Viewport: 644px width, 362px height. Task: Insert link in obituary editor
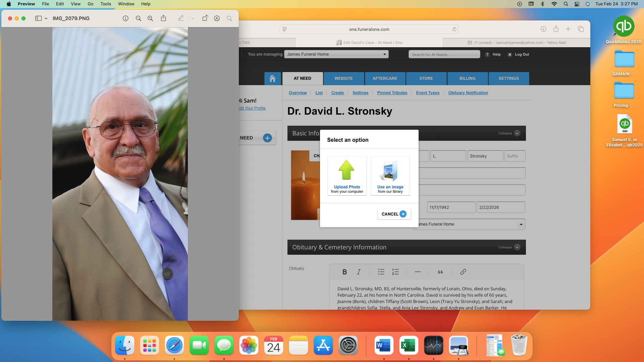pyautogui.click(x=463, y=272)
